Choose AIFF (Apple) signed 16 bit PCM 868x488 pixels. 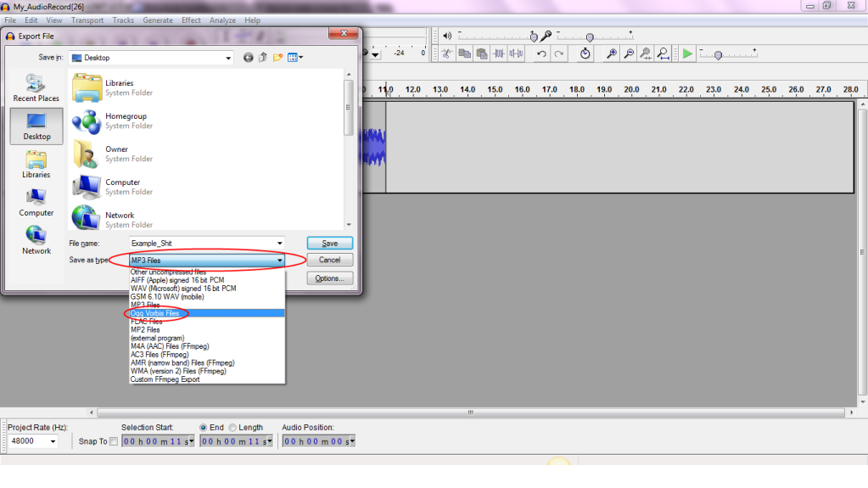tap(207, 280)
